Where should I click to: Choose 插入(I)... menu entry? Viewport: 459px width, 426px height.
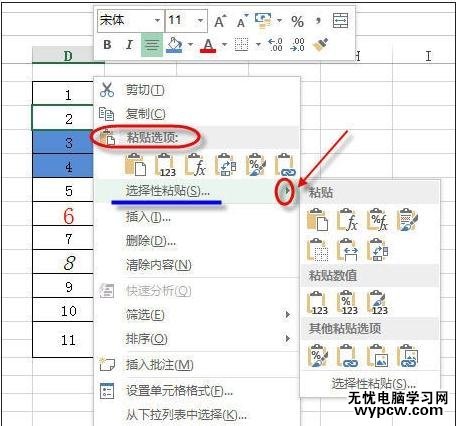click(197, 217)
